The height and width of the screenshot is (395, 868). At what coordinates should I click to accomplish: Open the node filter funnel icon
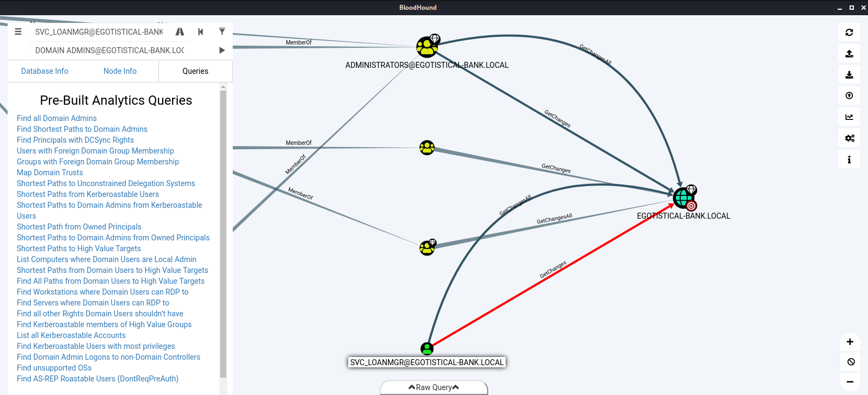coord(222,31)
